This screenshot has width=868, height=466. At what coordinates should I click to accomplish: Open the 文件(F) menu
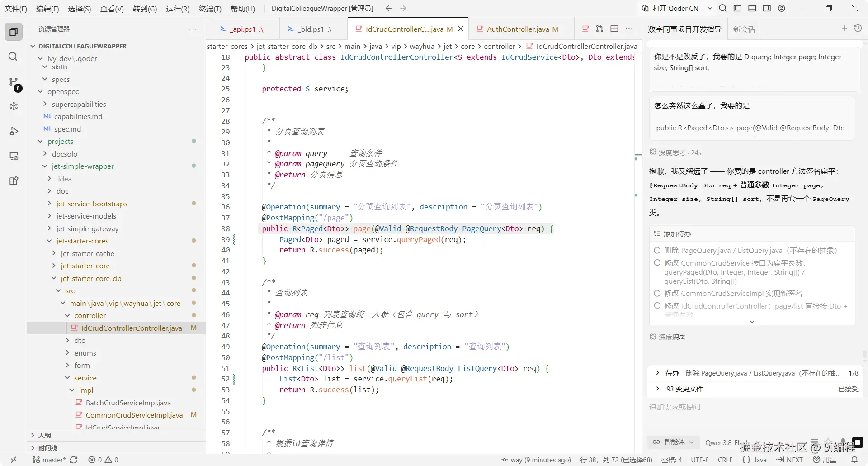tap(16, 9)
